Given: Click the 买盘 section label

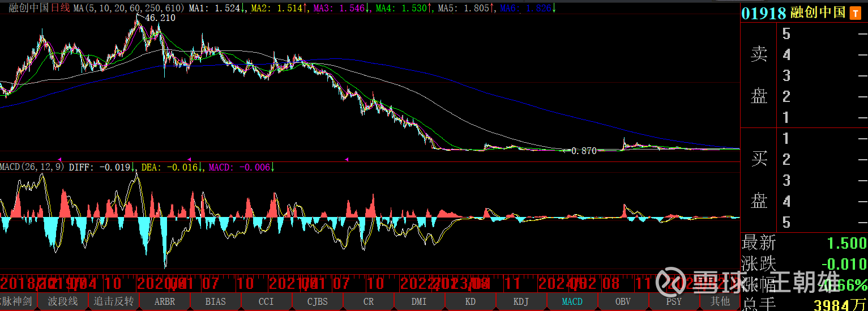Looking at the screenshot, I should (x=759, y=180).
